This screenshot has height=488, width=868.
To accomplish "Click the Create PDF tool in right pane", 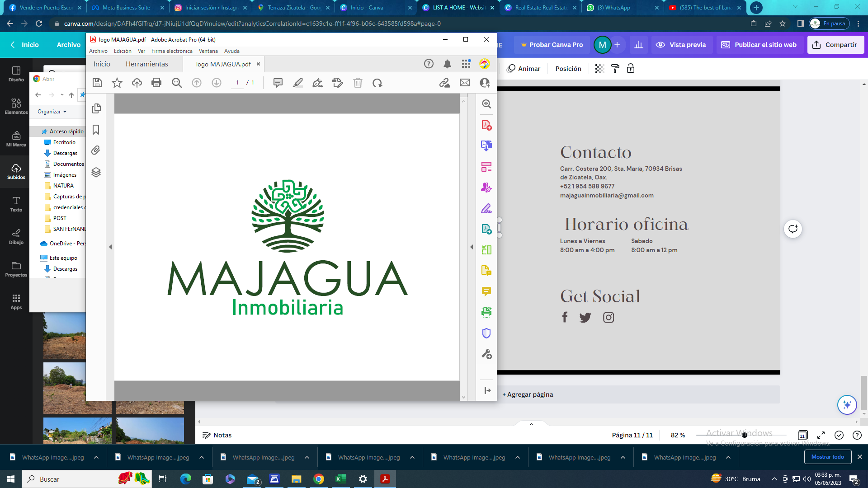I will pyautogui.click(x=486, y=125).
